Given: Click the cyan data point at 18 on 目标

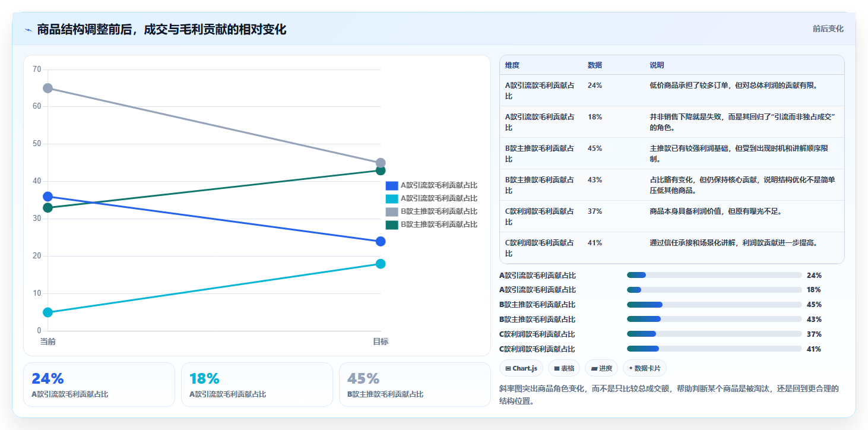Looking at the screenshot, I should [x=381, y=264].
